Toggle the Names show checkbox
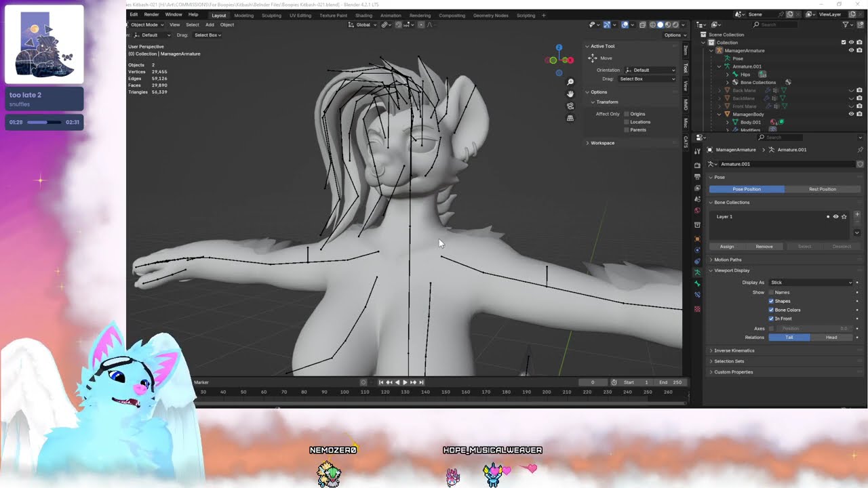This screenshot has height=488, width=868. (x=771, y=292)
